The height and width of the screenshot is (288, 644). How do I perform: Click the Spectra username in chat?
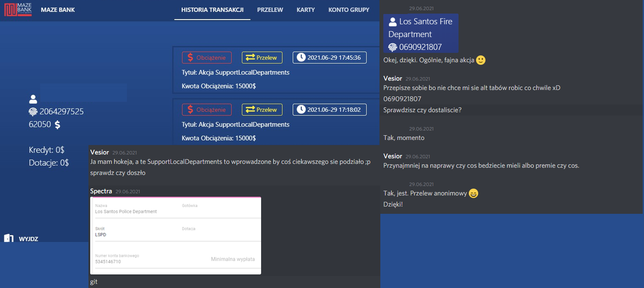click(x=101, y=191)
